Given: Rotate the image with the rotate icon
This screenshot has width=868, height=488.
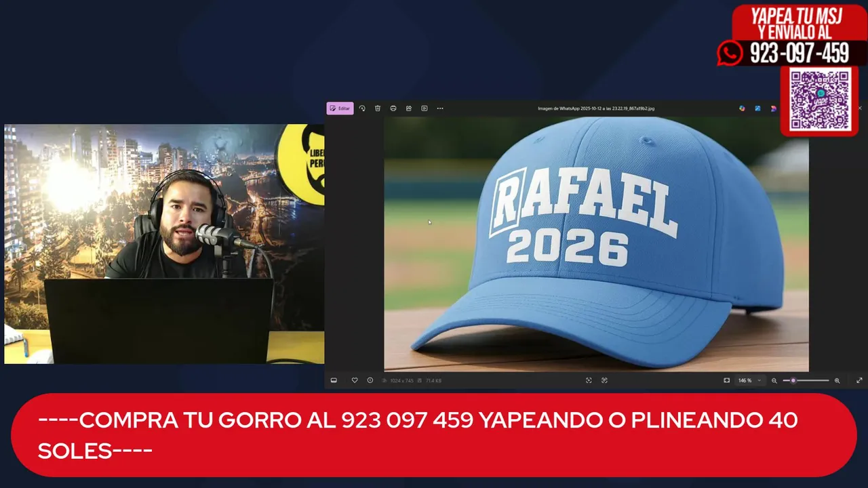Looking at the screenshot, I should pos(362,108).
